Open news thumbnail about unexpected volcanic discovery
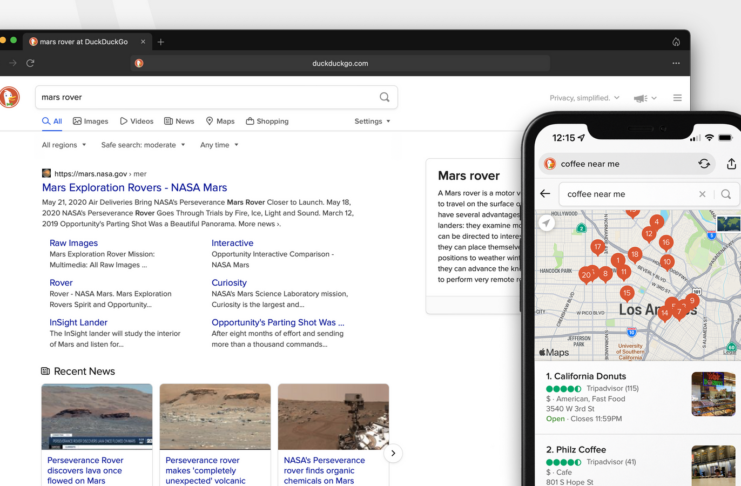This screenshot has height=486, width=741. pos(215,417)
